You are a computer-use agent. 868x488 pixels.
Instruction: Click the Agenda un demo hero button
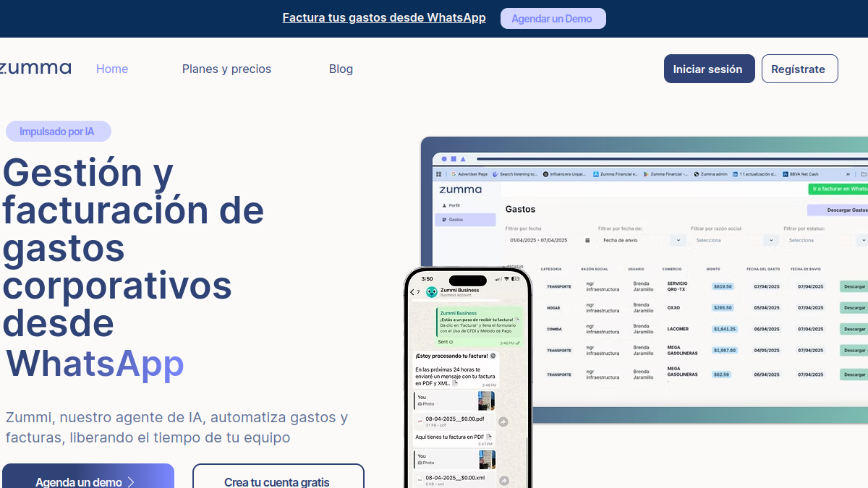click(x=88, y=476)
